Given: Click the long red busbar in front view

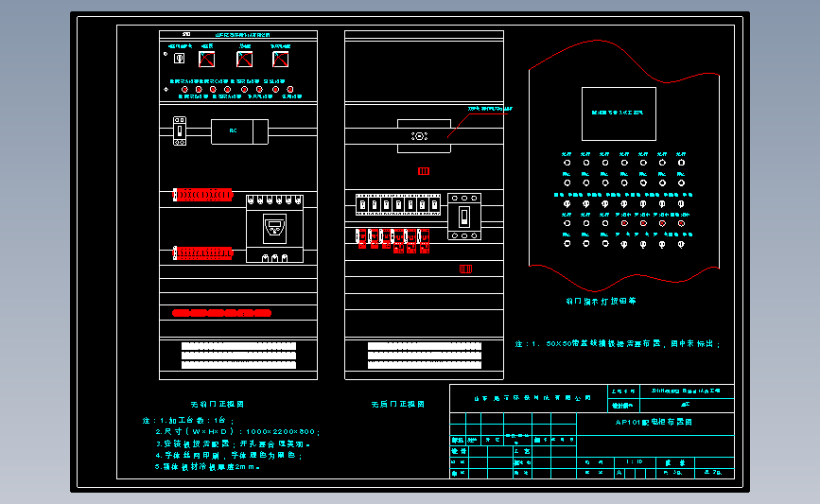Looking at the screenshot, I should tap(221, 313).
